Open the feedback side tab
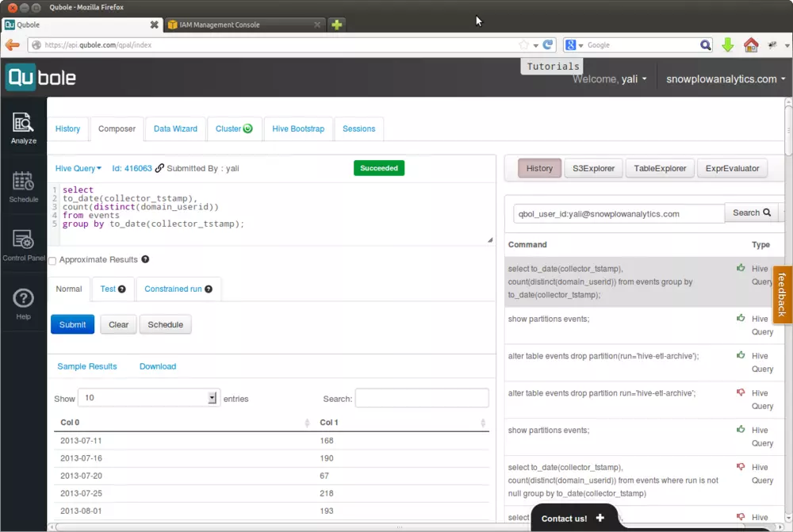The width and height of the screenshot is (793, 532). 783,295
